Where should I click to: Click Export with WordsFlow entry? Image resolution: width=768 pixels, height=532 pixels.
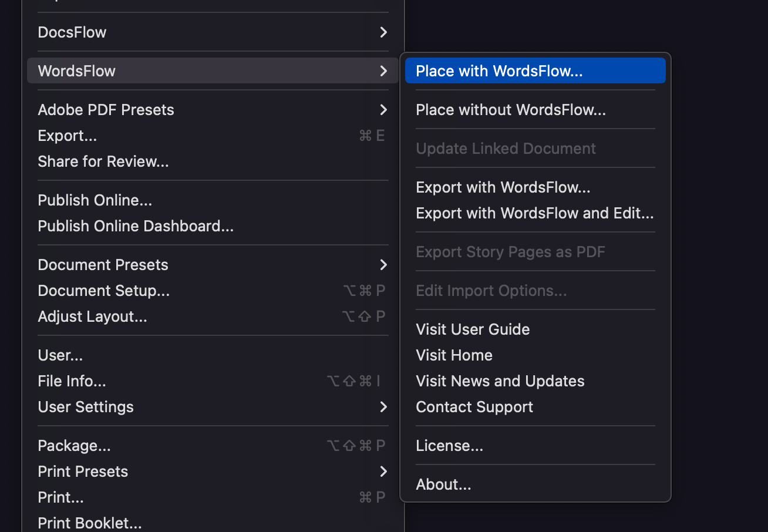(x=503, y=187)
